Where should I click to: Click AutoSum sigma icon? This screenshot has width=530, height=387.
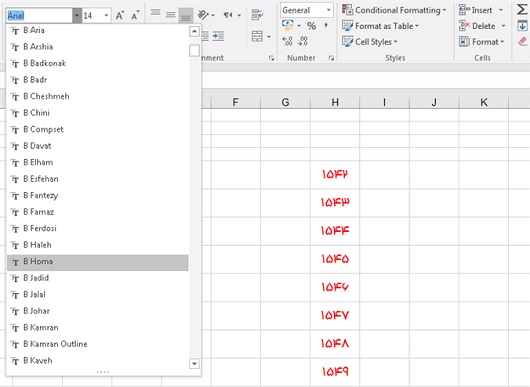tap(522, 9)
